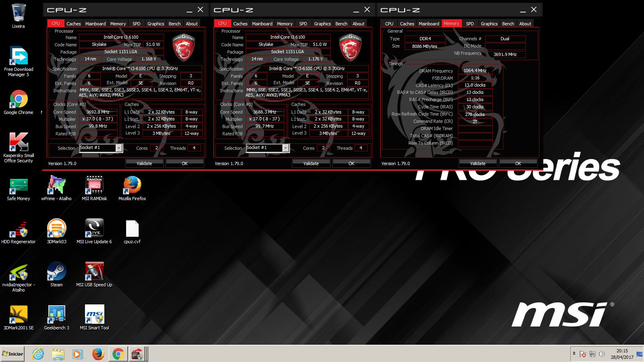
Task: Click Core Voltage value 1.176 V
Action: [x=315, y=59]
